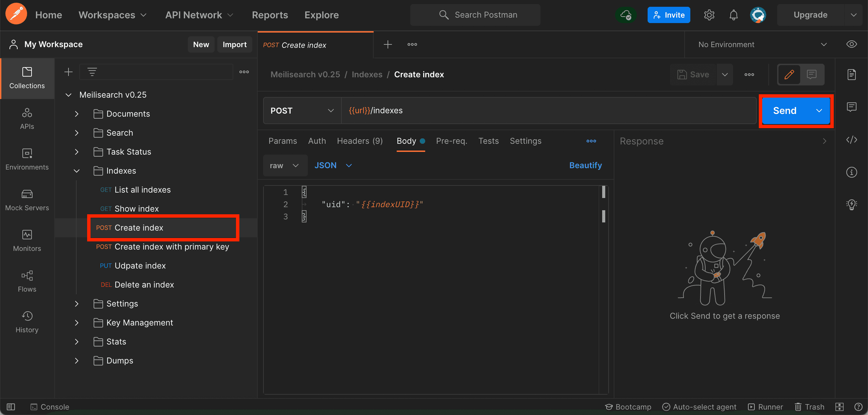This screenshot has height=415, width=868.
Task: Toggle sidebar visibility icon in status bar
Action: (x=11, y=407)
